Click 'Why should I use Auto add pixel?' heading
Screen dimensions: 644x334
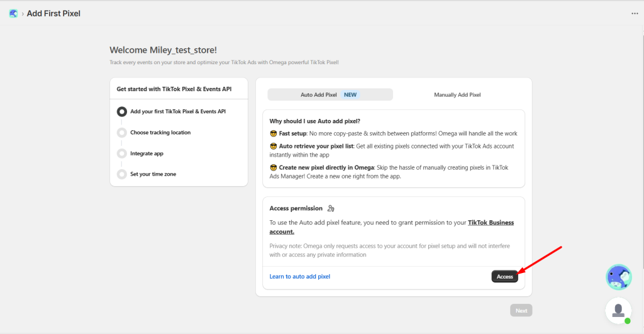tap(314, 121)
